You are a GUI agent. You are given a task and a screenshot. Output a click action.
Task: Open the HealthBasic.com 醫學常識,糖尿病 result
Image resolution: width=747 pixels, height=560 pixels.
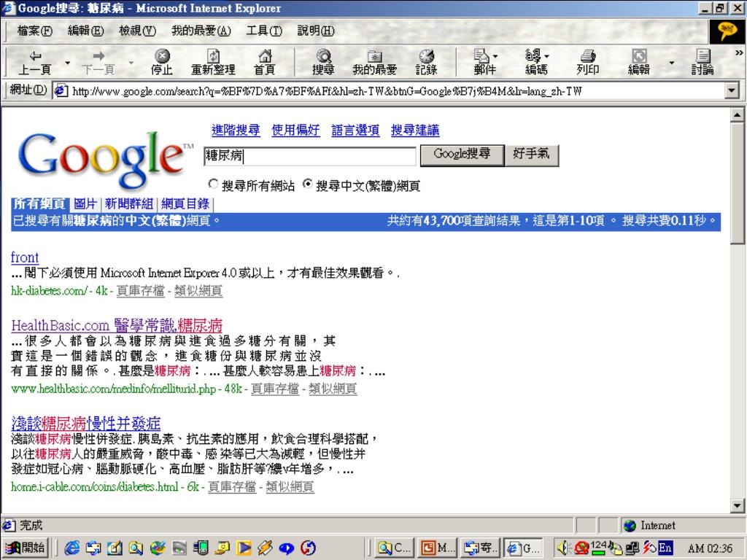click(x=117, y=326)
